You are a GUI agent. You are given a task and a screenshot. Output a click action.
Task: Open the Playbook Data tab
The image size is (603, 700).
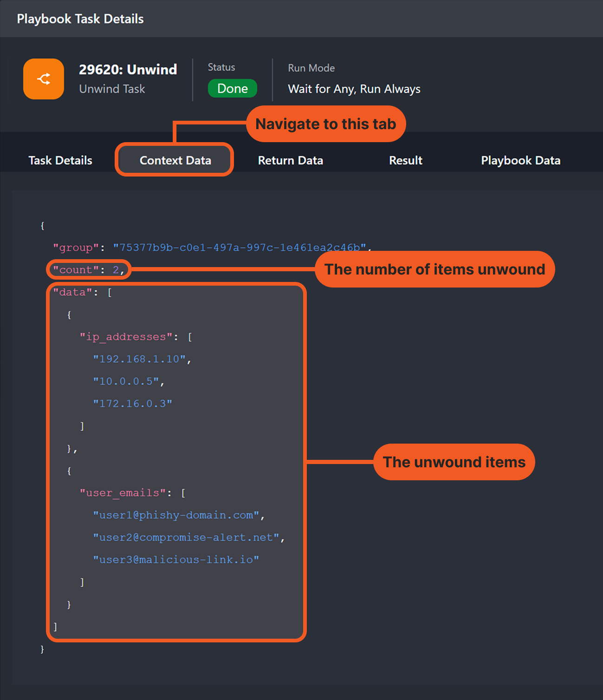(520, 160)
